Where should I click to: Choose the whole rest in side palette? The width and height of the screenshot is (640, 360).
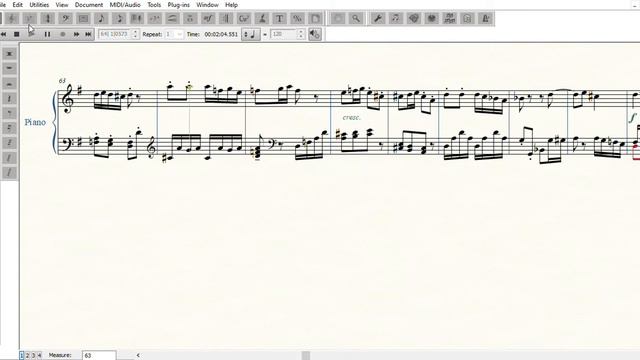click(9, 68)
